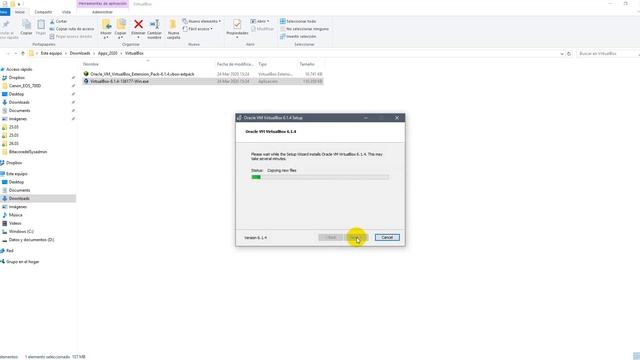Click the Version 6.1.4 label in the dialog

(x=256, y=238)
